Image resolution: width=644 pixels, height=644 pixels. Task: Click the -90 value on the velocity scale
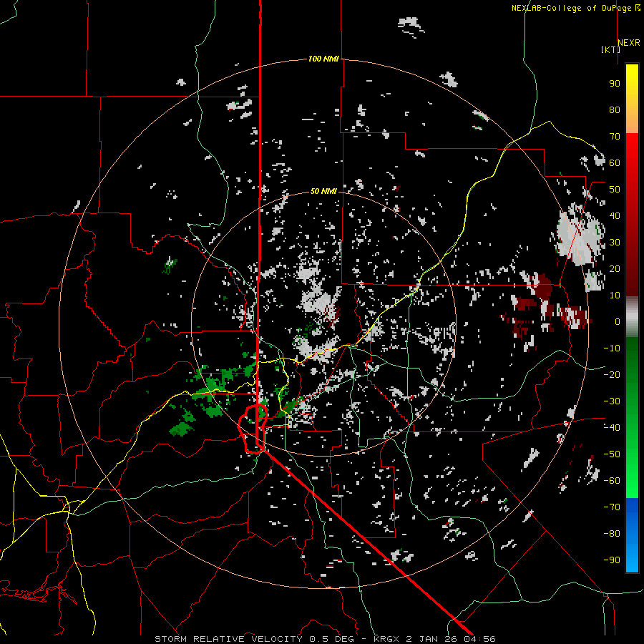point(612,560)
